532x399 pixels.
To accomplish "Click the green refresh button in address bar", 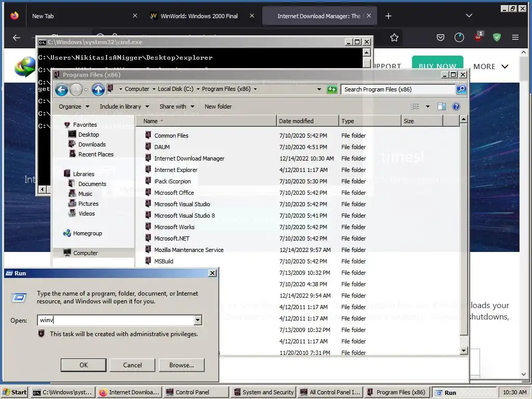I will 332,89.
